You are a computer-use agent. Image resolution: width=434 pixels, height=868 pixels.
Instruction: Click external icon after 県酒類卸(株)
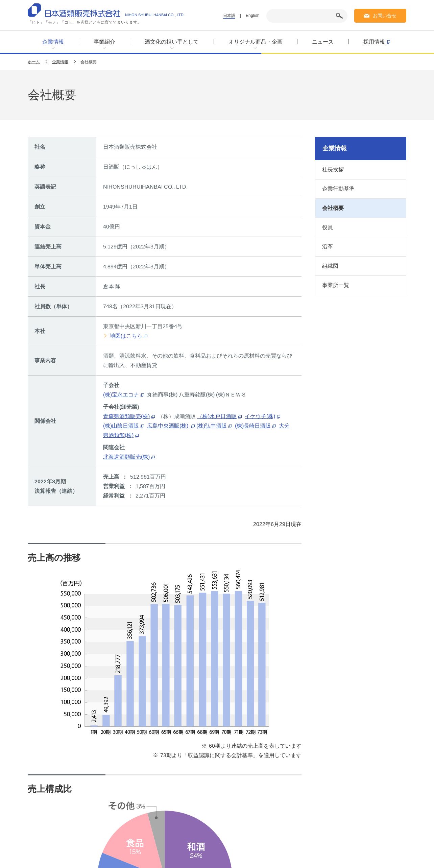pyautogui.click(x=137, y=435)
